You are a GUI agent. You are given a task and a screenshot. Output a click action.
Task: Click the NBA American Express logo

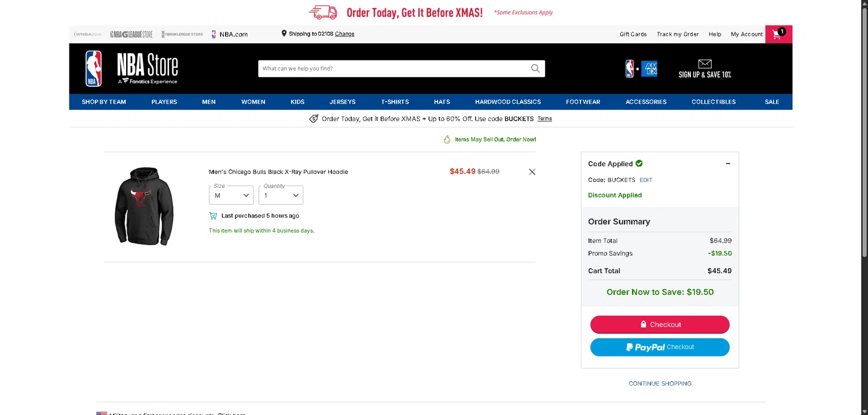pos(641,69)
